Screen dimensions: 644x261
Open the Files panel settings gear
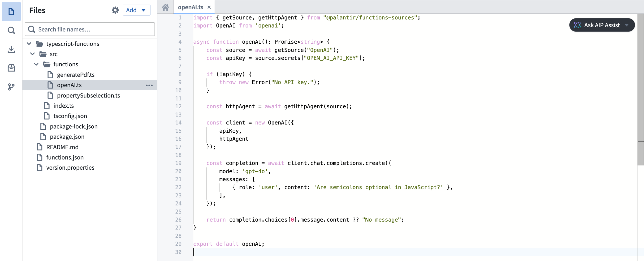click(115, 10)
